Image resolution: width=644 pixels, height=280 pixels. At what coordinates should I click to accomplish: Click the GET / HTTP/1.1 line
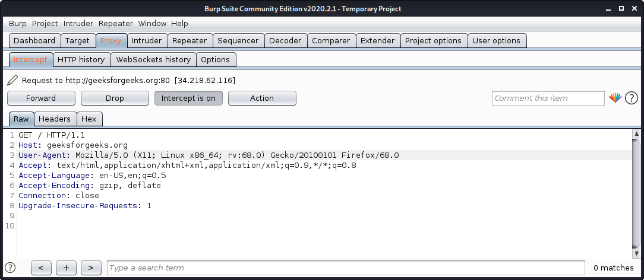point(52,135)
